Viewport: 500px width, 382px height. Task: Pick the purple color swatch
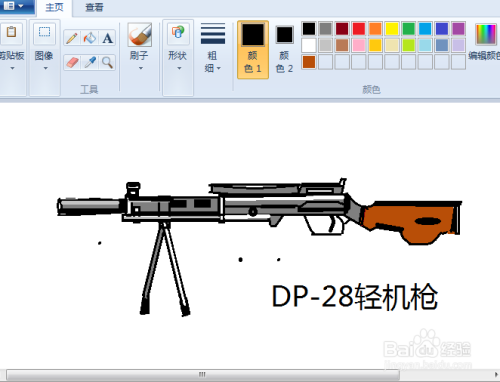(x=459, y=29)
